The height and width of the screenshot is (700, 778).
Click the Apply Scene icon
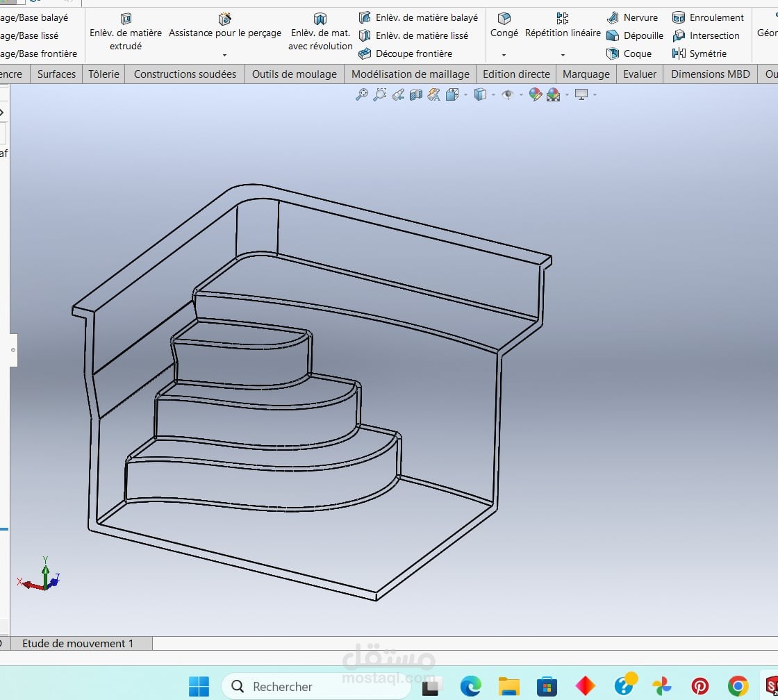tap(553, 94)
